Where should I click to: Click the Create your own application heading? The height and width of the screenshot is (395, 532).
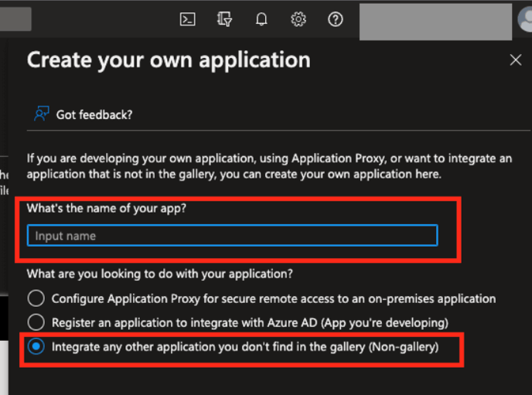point(169,60)
